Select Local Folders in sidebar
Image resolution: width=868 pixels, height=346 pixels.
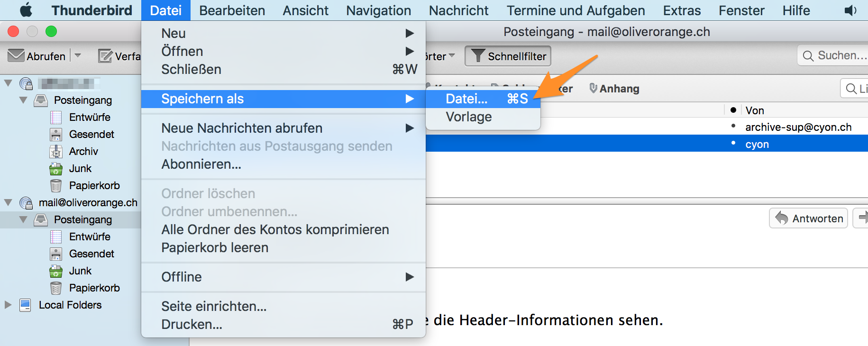click(70, 305)
